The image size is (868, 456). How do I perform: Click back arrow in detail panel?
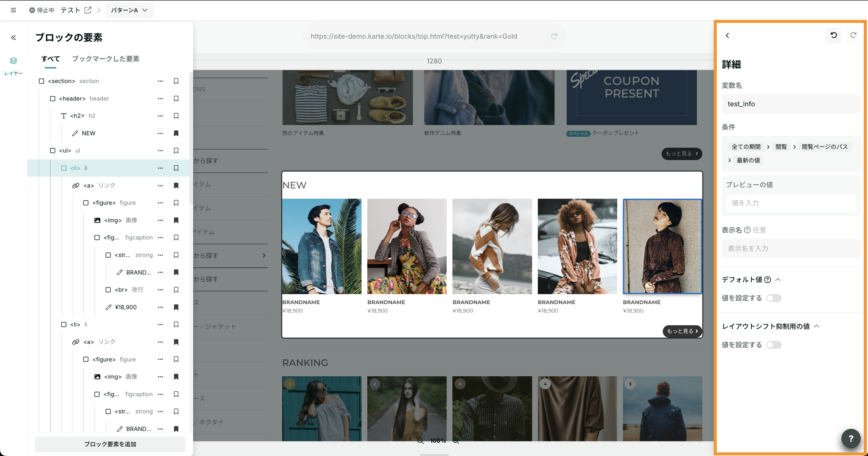(727, 35)
